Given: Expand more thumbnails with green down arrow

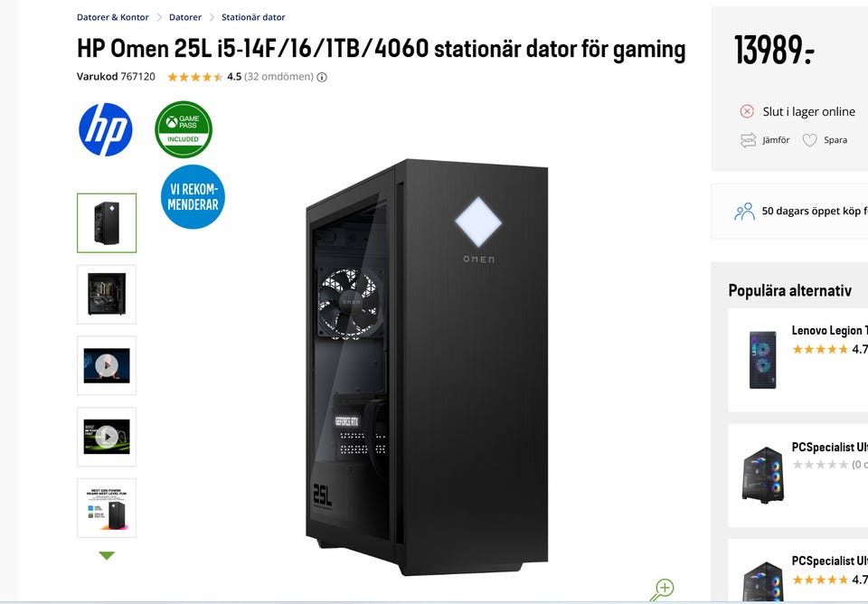Looking at the screenshot, I should (107, 555).
